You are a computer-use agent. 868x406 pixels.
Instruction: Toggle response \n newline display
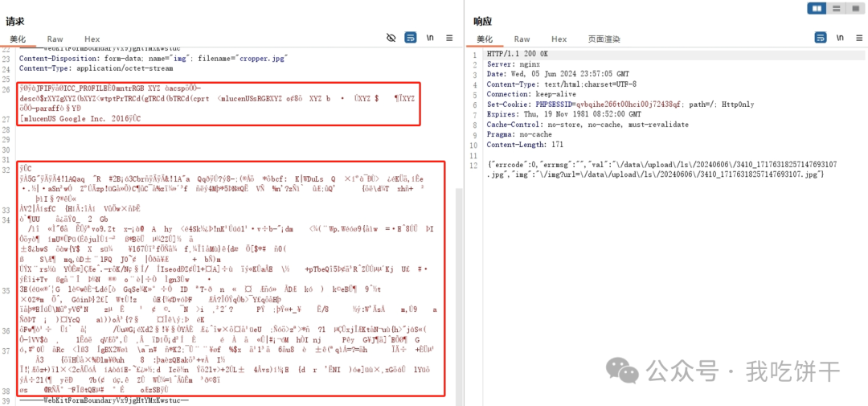click(841, 38)
